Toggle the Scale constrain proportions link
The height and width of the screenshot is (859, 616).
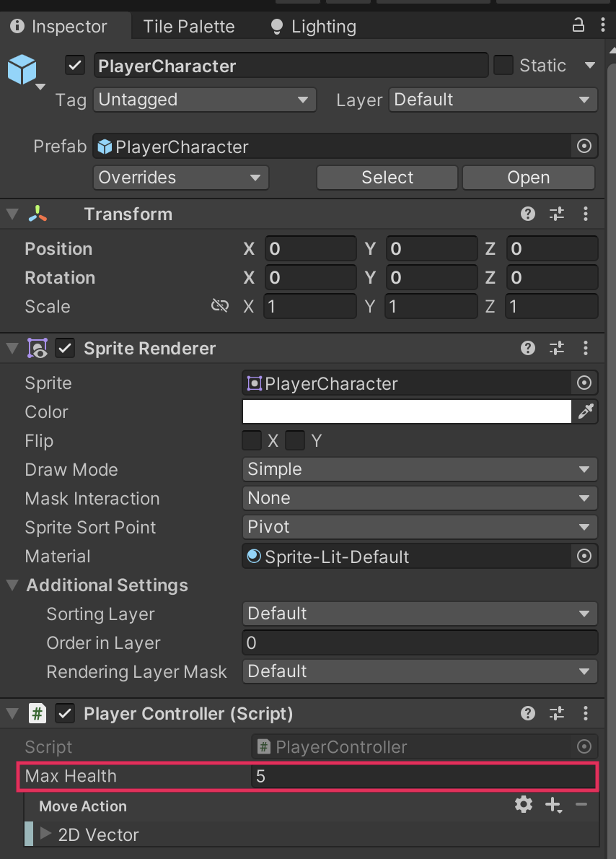pos(219,306)
